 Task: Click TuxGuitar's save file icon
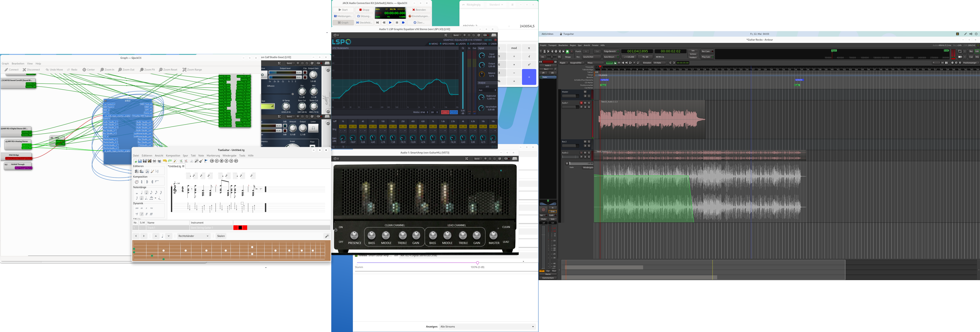pyautogui.click(x=144, y=161)
